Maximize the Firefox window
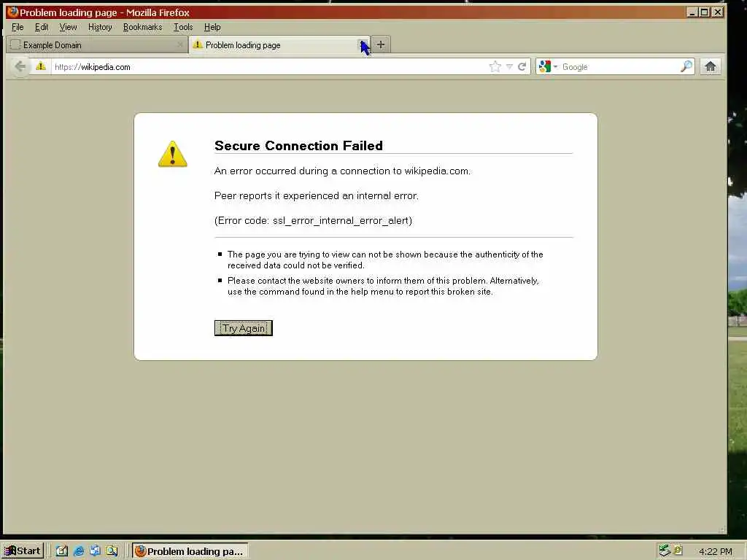Image resolution: width=747 pixels, height=560 pixels. coord(705,12)
